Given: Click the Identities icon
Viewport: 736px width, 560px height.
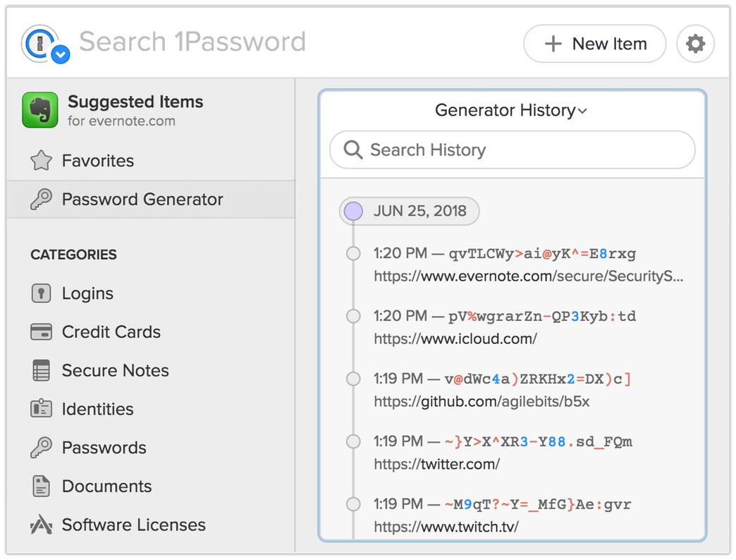Looking at the screenshot, I should point(42,409).
